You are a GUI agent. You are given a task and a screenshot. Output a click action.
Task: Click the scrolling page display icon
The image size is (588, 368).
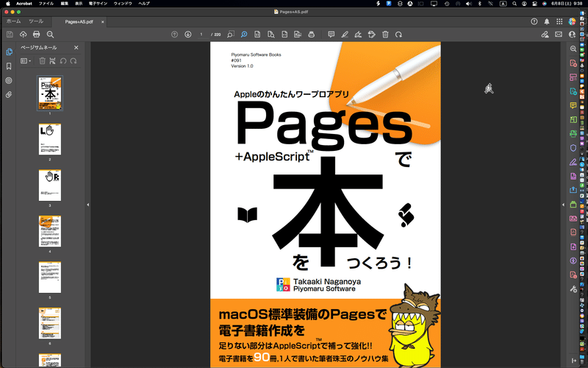point(284,35)
